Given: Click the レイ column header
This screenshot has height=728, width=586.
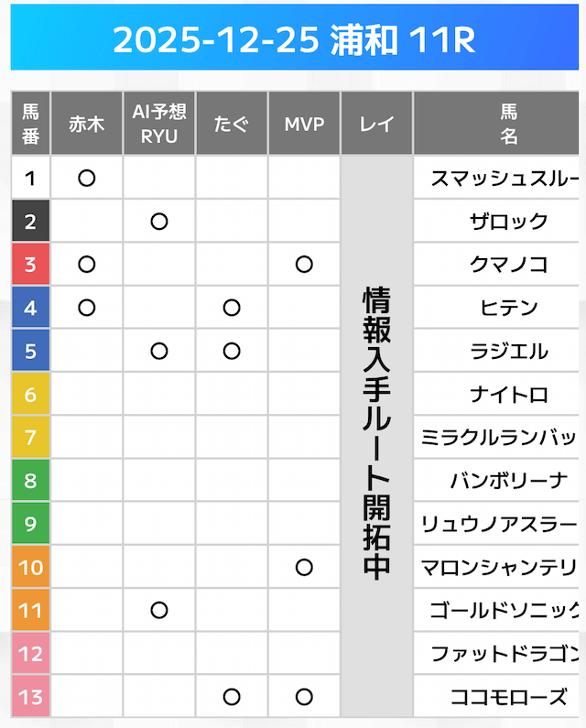Looking at the screenshot, I should [376, 125].
